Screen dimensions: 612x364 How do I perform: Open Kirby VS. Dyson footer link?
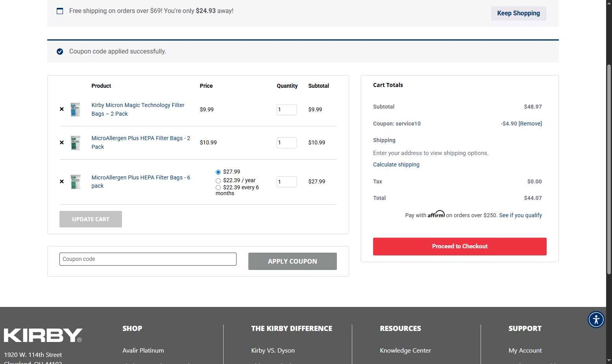coord(273,350)
